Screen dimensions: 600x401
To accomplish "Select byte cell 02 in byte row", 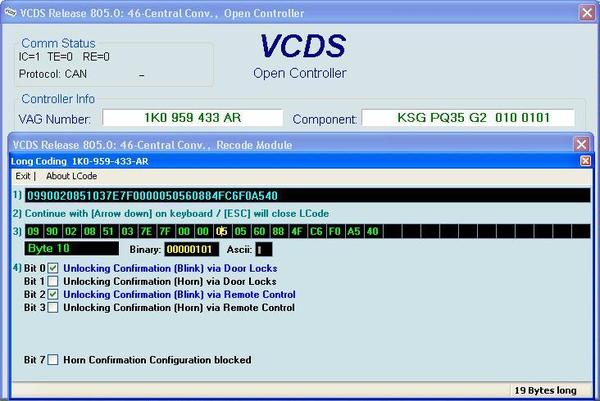I will point(71,231).
